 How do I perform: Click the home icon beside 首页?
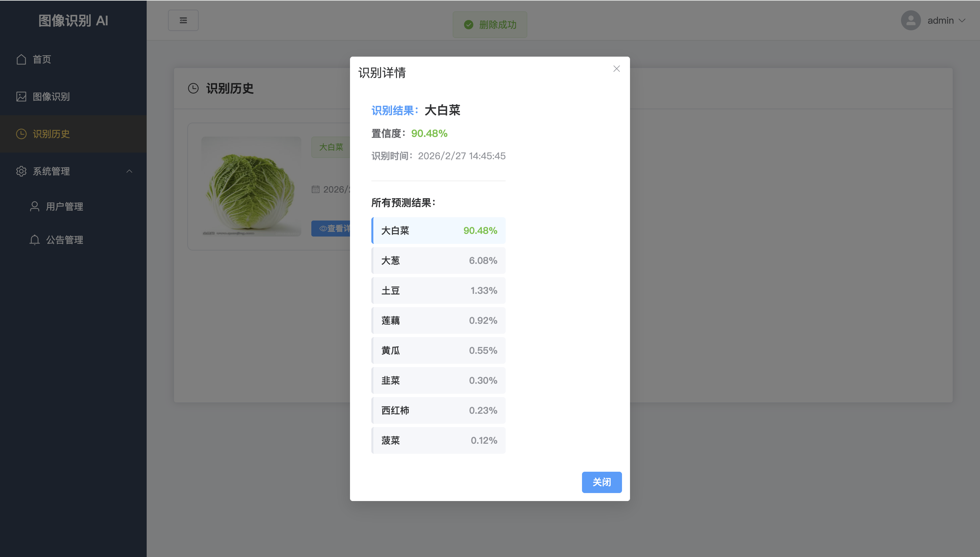point(21,59)
